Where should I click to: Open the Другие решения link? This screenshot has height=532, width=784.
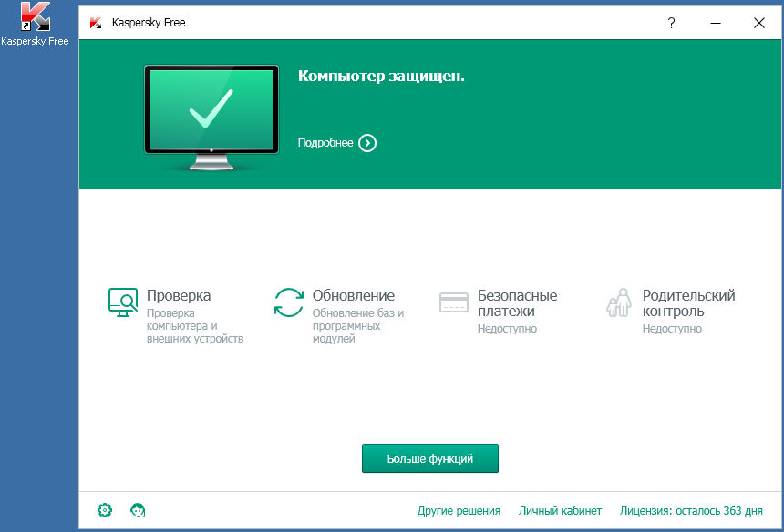click(459, 510)
